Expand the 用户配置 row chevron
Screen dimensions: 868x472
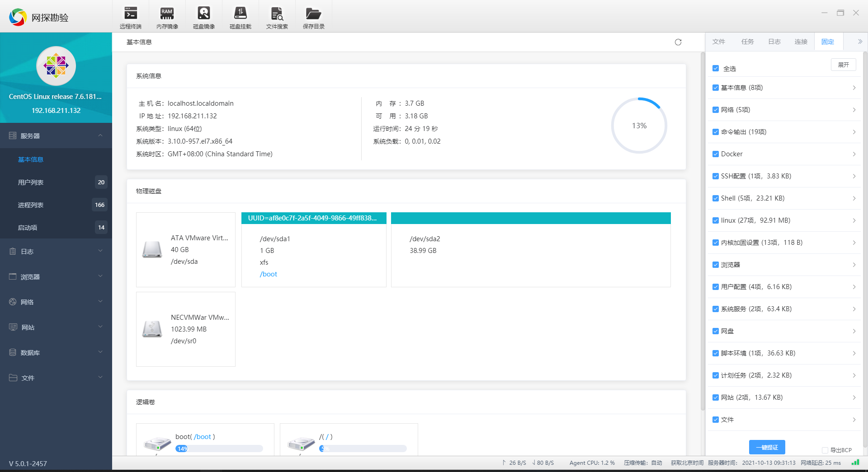[854, 287]
